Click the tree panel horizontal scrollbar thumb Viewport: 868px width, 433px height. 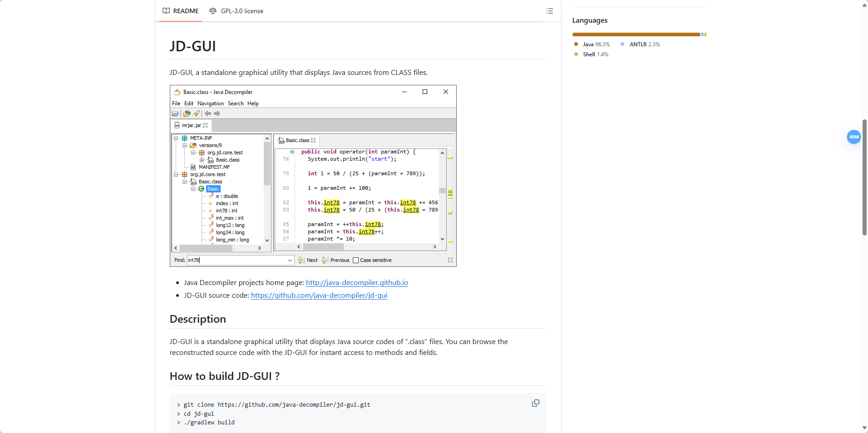[x=206, y=248]
